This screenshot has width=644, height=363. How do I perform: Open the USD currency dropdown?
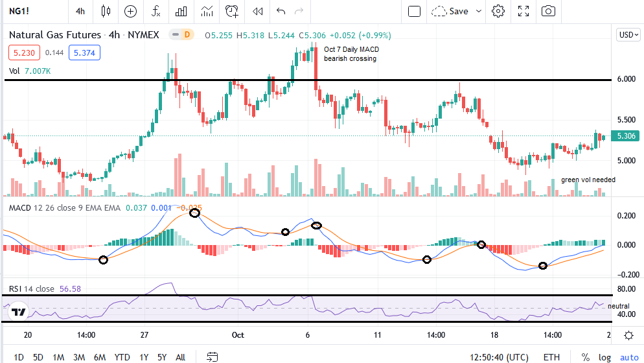[x=628, y=34]
